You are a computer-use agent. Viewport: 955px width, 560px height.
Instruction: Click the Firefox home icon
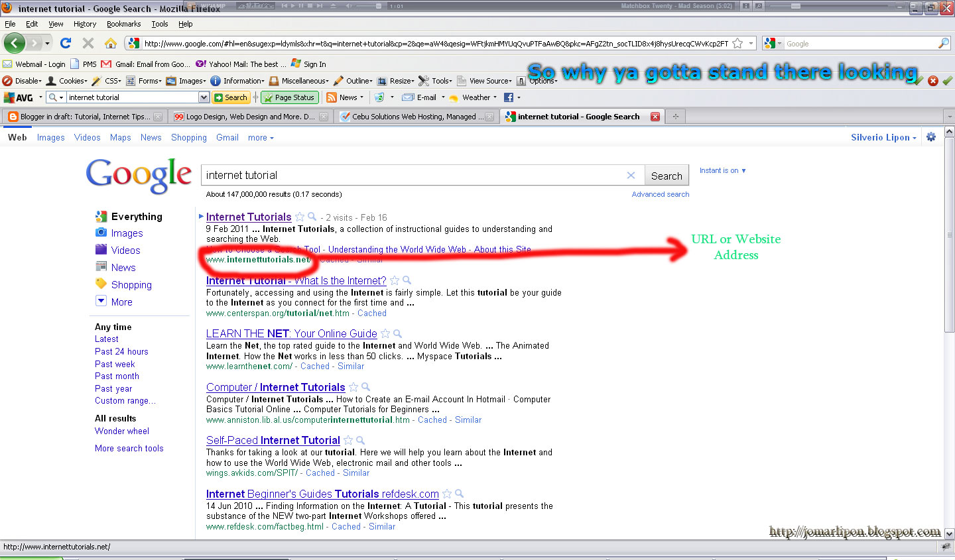111,43
